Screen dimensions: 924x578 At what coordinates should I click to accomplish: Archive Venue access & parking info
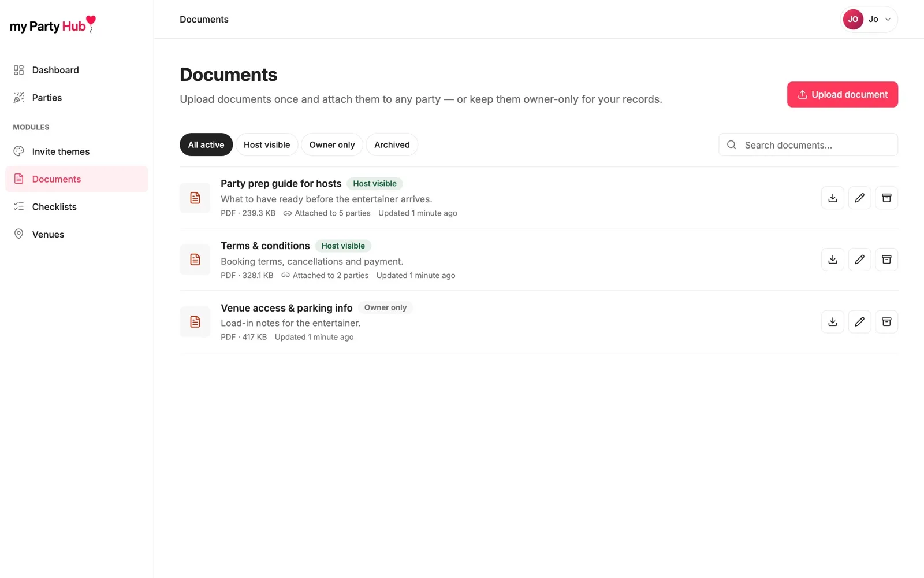pos(886,322)
